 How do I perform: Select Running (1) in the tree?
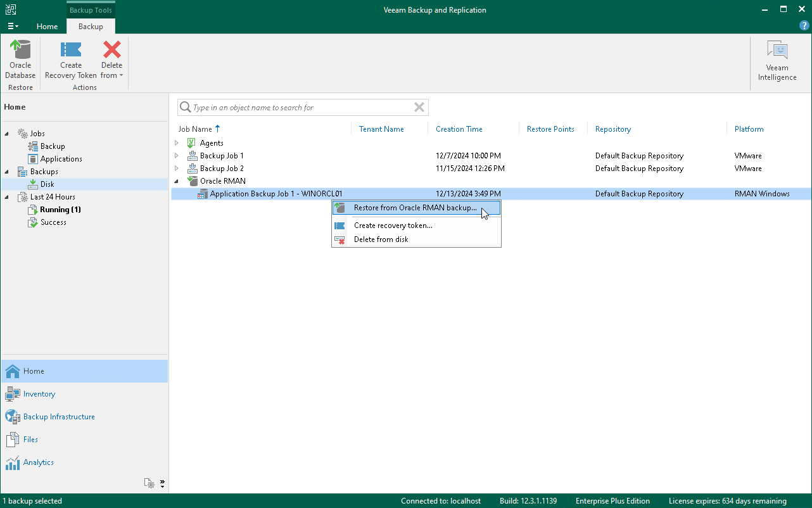click(60, 210)
